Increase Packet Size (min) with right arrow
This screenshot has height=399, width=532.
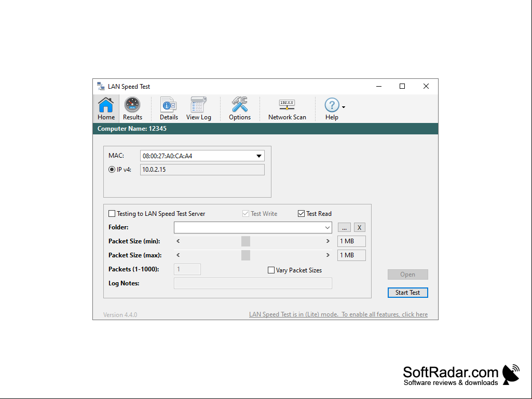click(328, 241)
